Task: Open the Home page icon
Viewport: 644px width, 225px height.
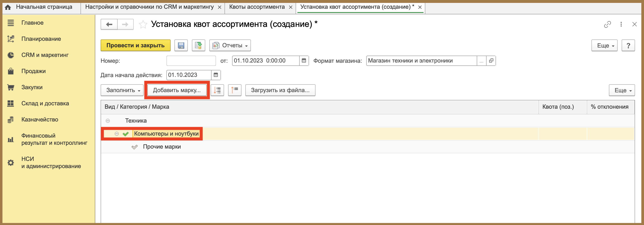Action: click(x=8, y=7)
